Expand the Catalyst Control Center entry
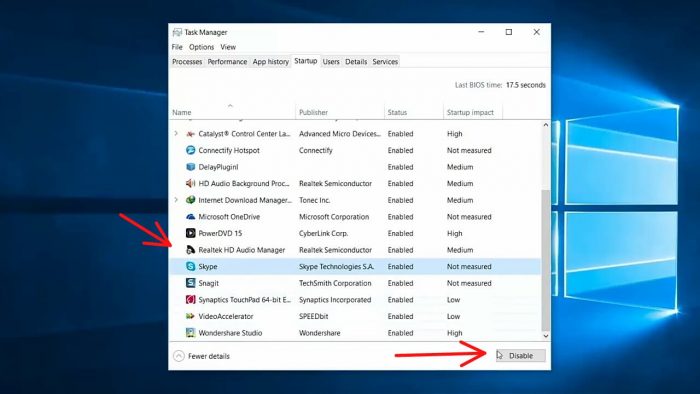Screen dimensions: 700x394 point(176,134)
